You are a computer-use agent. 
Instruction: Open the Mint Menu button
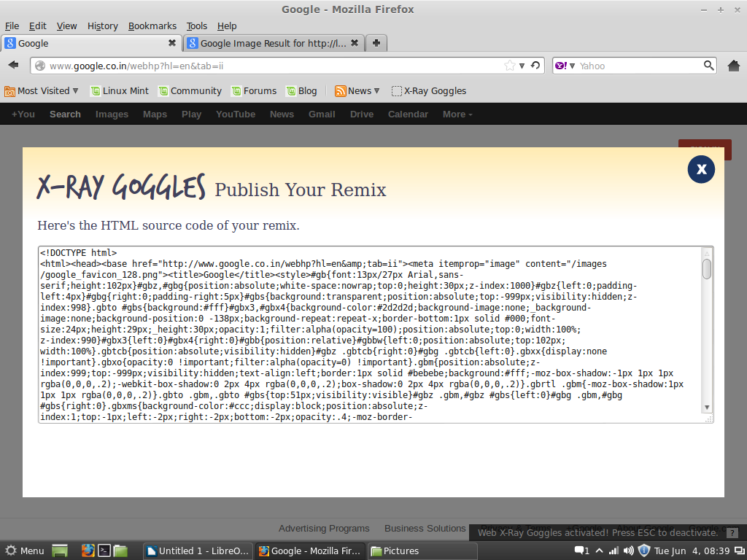[24, 551]
